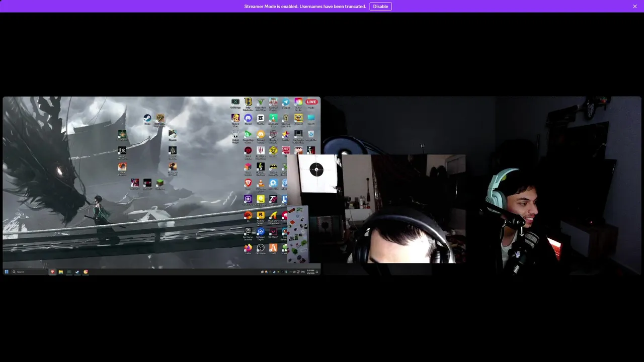Open Steam from the streamed taskbar
The height and width of the screenshot is (362, 644).
click(77, 271)
